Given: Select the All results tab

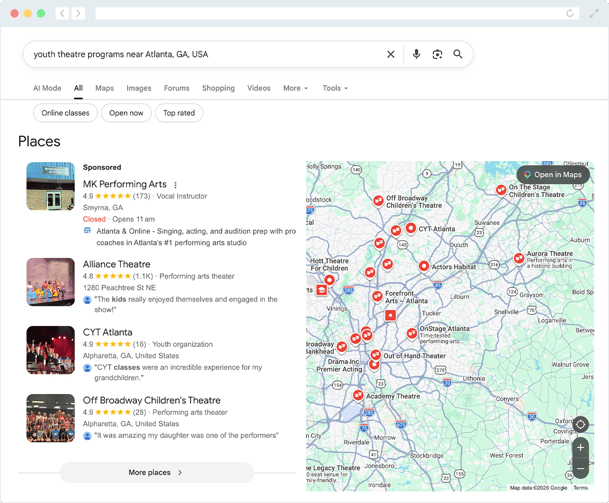Looking at the screenshot, I should tap(78, 88).
